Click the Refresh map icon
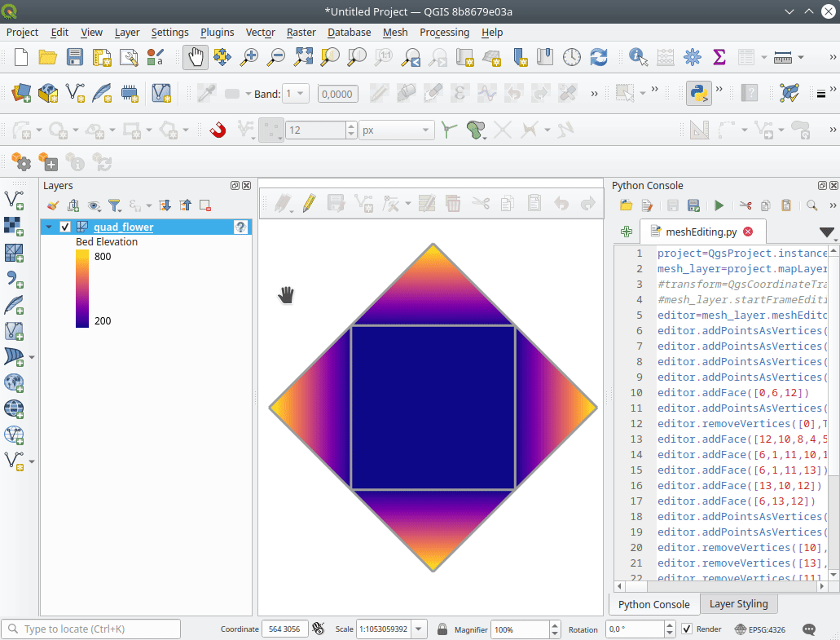Viewport: 840px width, 640px height. click(x=599, y=57)
